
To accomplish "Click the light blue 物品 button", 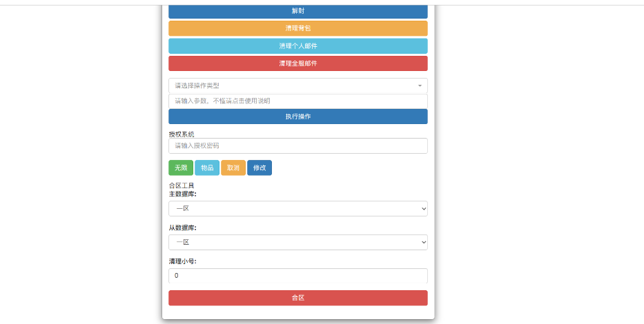I will pyautogui.click(x=207, y=168).
